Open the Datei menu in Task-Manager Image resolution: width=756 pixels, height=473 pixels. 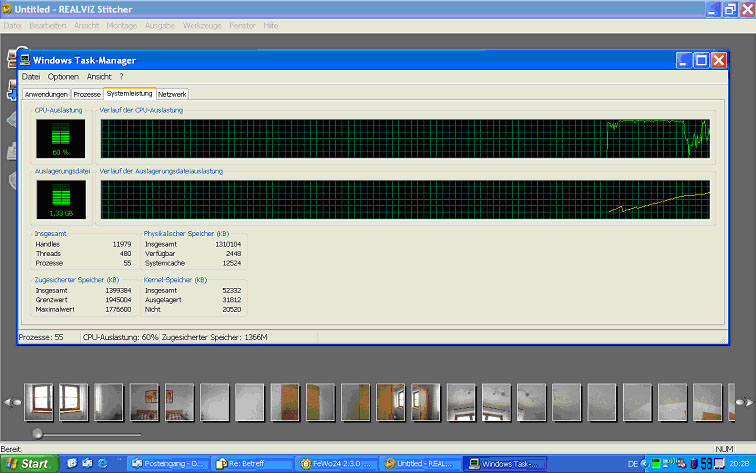30,77
